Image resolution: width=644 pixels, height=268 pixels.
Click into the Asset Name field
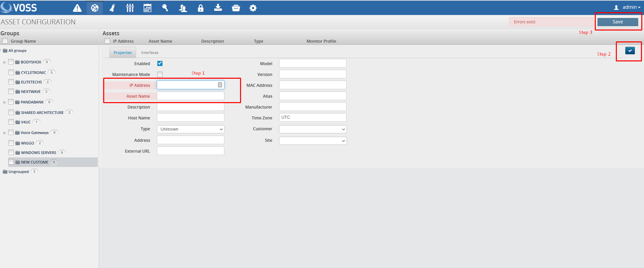(x=190, y=96)
